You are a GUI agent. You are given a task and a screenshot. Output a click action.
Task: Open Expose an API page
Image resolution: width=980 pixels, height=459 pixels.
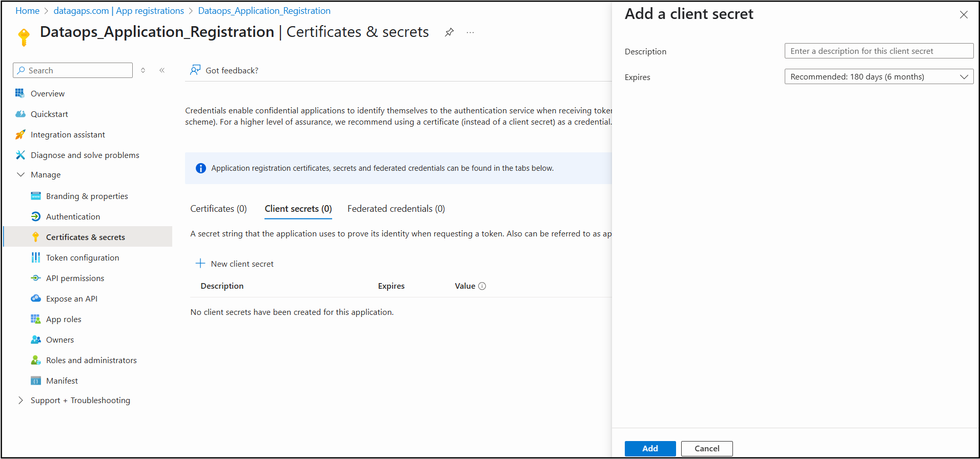71,298
